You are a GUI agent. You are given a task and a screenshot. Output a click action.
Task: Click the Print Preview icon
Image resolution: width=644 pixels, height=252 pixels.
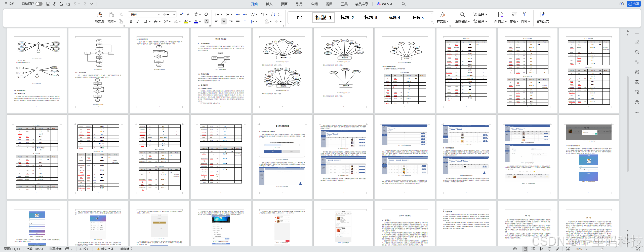pos(68,4)
